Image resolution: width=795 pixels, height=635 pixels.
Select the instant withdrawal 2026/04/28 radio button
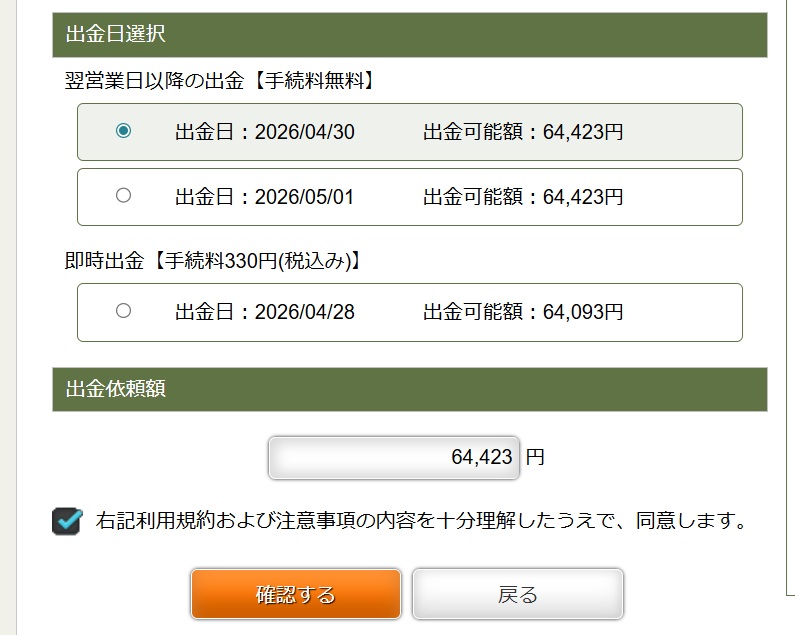[123, 311]
